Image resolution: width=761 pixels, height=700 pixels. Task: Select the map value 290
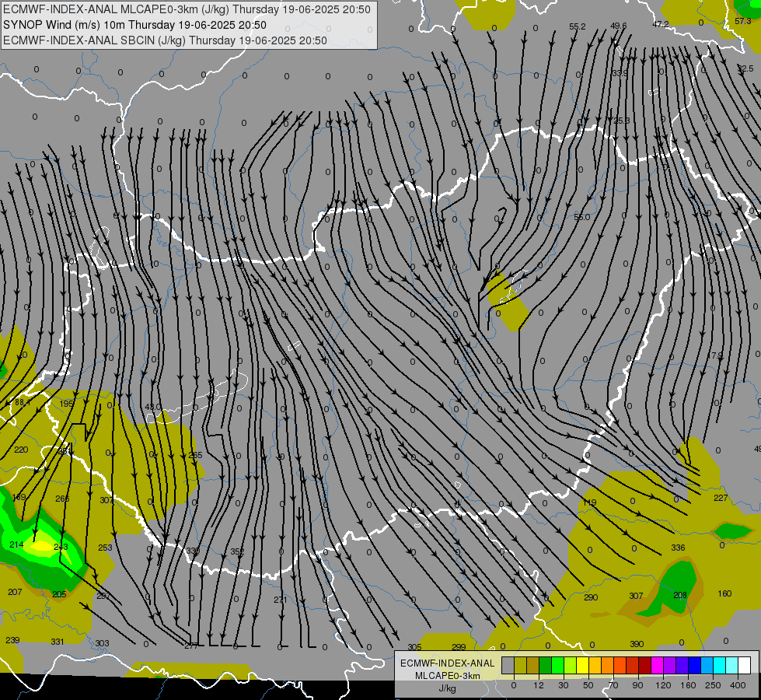(x=591, y=597)
